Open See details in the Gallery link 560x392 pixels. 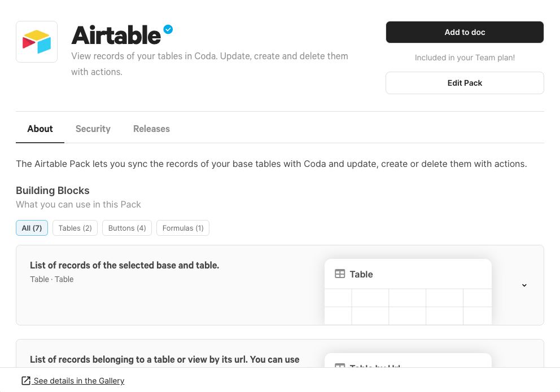[78, 381]
